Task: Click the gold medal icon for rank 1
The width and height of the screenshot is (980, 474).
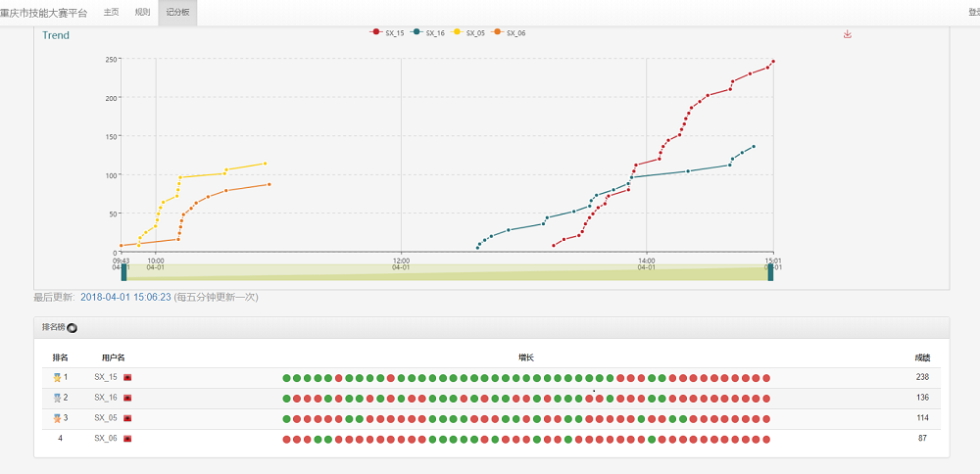Action: [57, 377]
